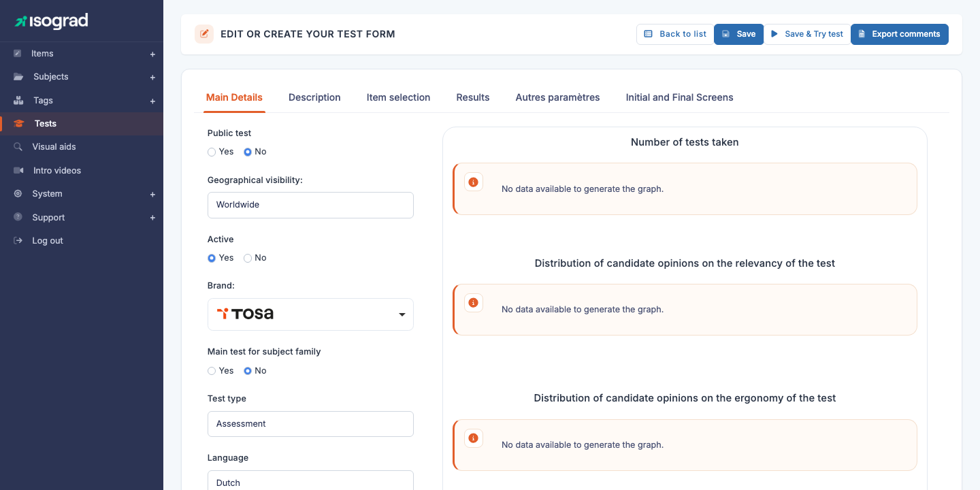
Task: Open the Initial and Final Screens tab
Action: click(680, 97)
